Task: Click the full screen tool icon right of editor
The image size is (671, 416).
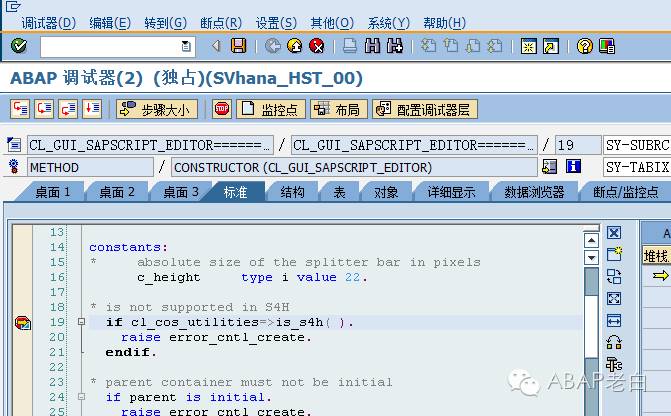Action: pyautogui.click(x=614, y=298)
